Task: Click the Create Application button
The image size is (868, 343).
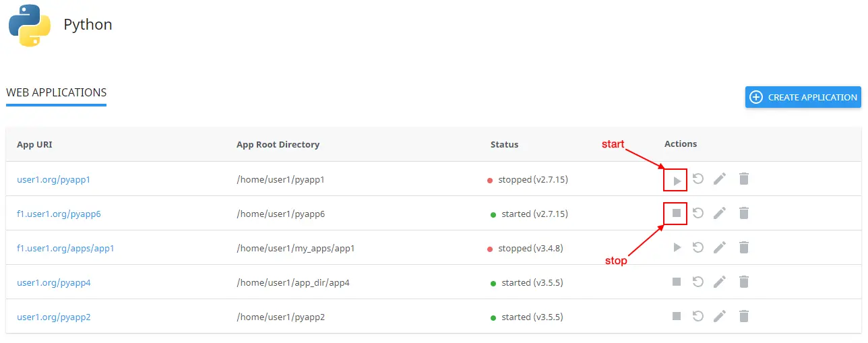Action: (x=803, y=97)
